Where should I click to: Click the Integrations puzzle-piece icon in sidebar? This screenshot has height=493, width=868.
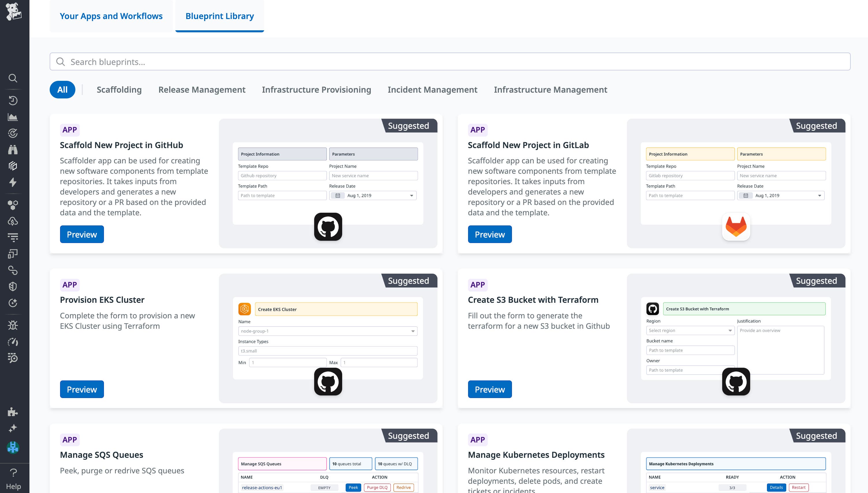(13, 412)
